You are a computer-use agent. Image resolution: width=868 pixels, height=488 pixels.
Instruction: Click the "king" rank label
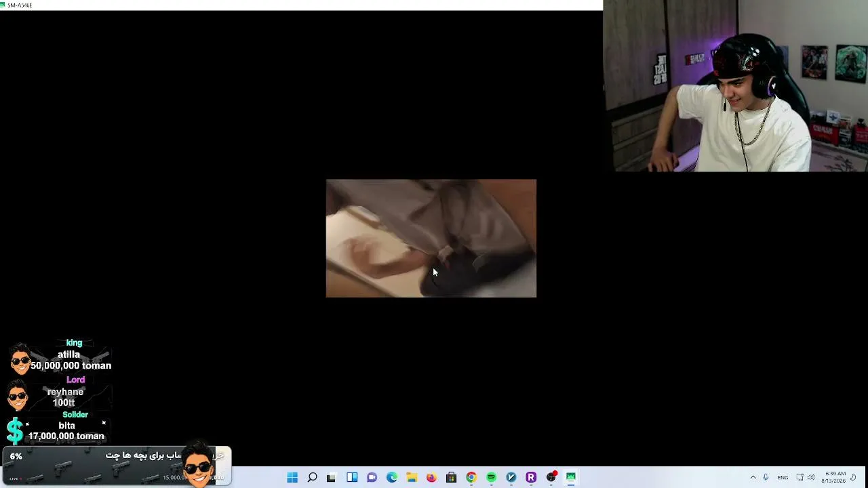pyautogui.click(x=74, y=343)
